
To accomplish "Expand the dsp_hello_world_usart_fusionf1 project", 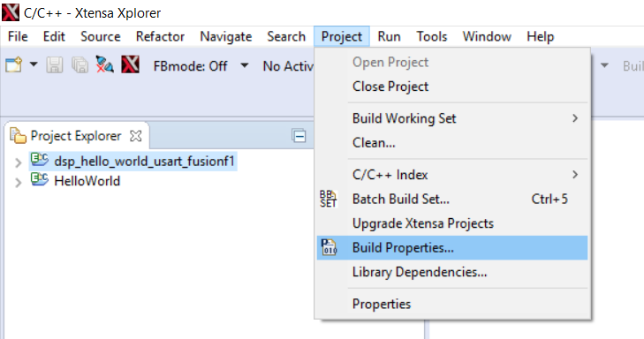I will pyautogui.click(x=18, y=163).
